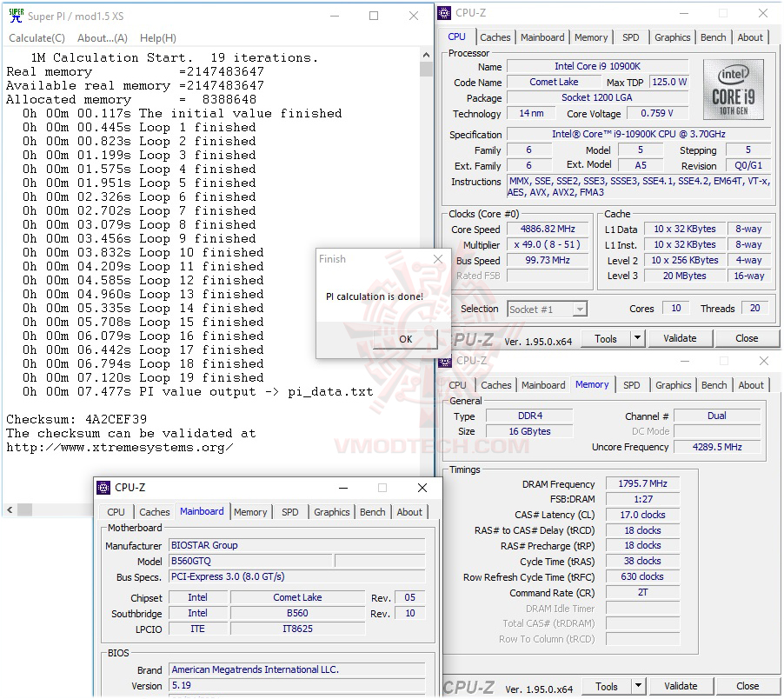This screenshot has width=784, height=699.
Task: Click the Checksum: 4A2CEF39 line
Action: [76, 420]
